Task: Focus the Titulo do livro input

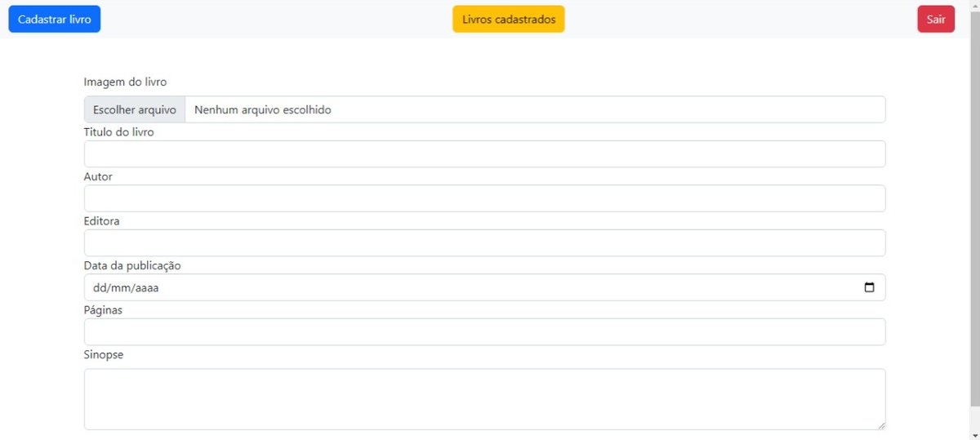Action: pyautogui.click(x=485, y=153)
